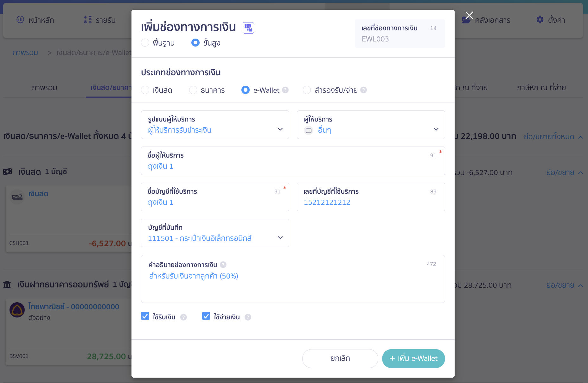Open the คลังเอกสาร document library icon
This screenshot has width=588, height=383.
click(x=466, y=20)
